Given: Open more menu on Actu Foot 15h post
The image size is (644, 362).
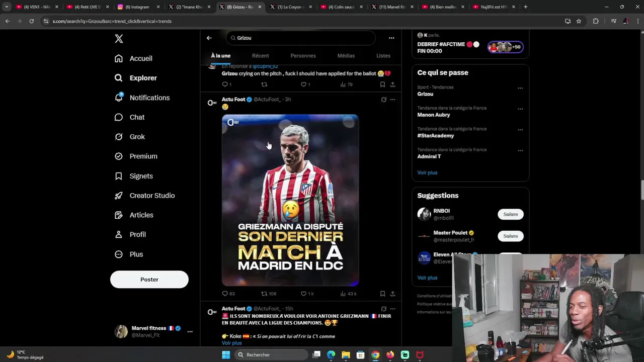Looking at the screenshot, I should pyautogui.click(x=392, y=309).
